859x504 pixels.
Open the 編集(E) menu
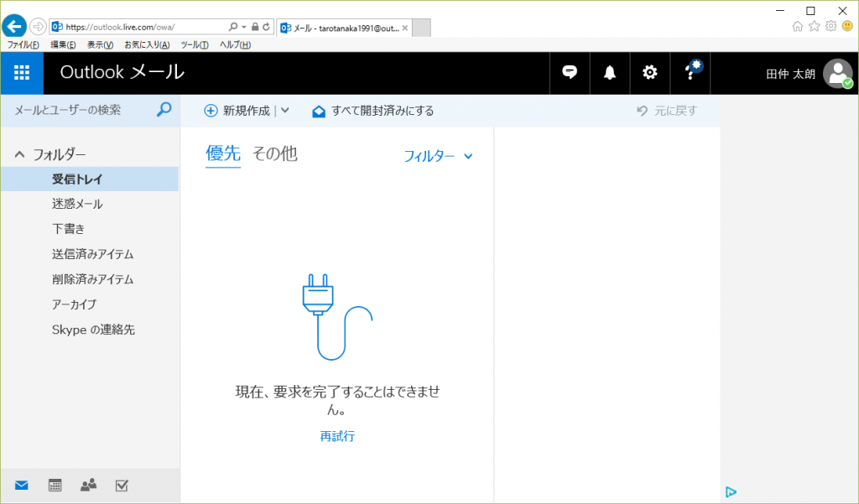click(63, 45)
